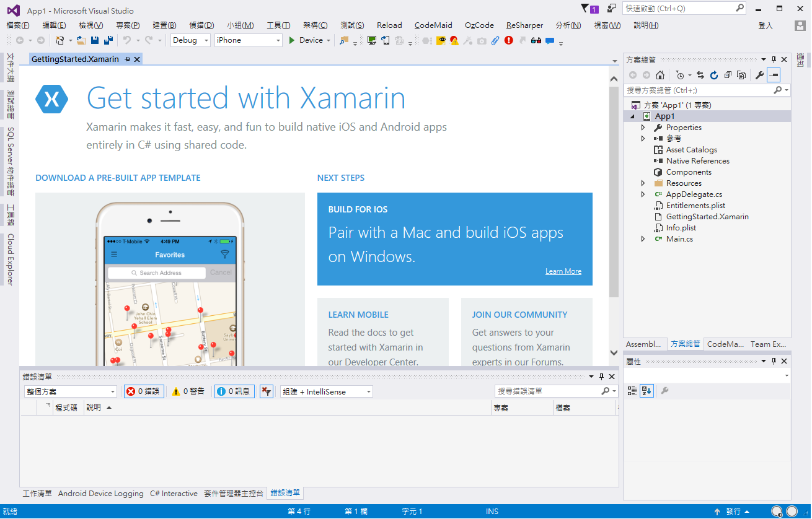The image size is (812, 519).
Task: Toggle auto-hide pin on the 方案總管 panel
Action: click(x=774, y=59)
